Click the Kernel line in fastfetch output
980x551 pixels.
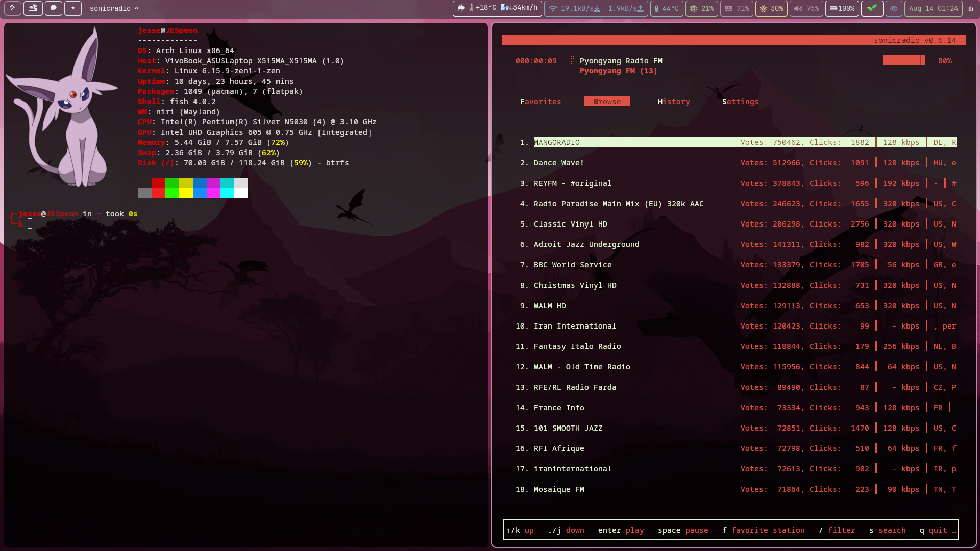point(209,71)
